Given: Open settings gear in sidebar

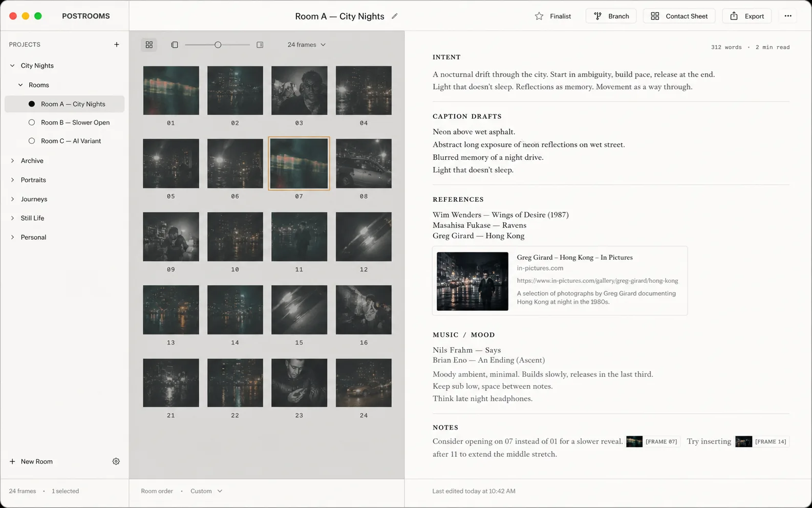Looking at the screenshot, I should pyautogui.click(x=116, y=461).
